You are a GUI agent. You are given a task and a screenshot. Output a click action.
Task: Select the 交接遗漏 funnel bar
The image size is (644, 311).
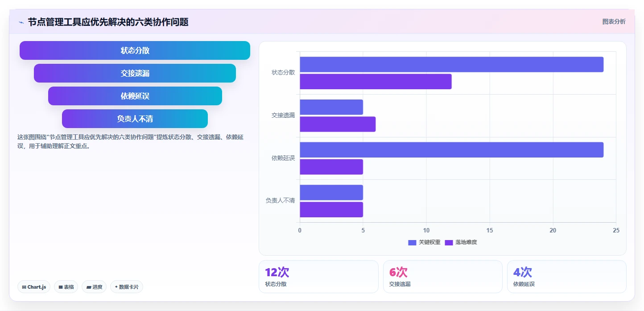pos(135,73)
